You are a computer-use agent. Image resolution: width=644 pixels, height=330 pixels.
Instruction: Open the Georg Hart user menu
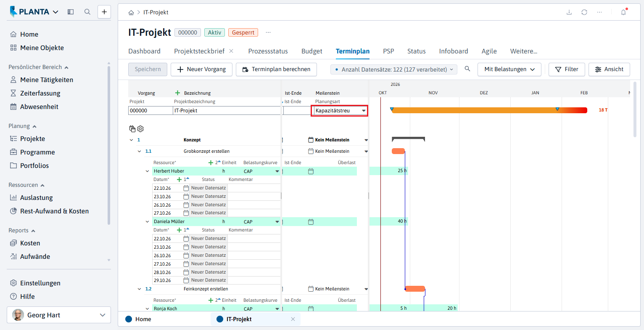click(x=59, y=315)
